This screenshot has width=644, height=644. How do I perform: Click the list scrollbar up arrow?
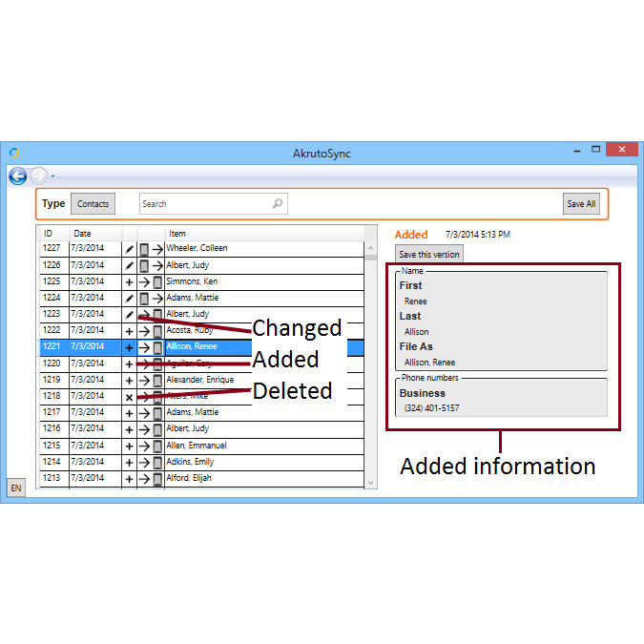tap(370, 248)
